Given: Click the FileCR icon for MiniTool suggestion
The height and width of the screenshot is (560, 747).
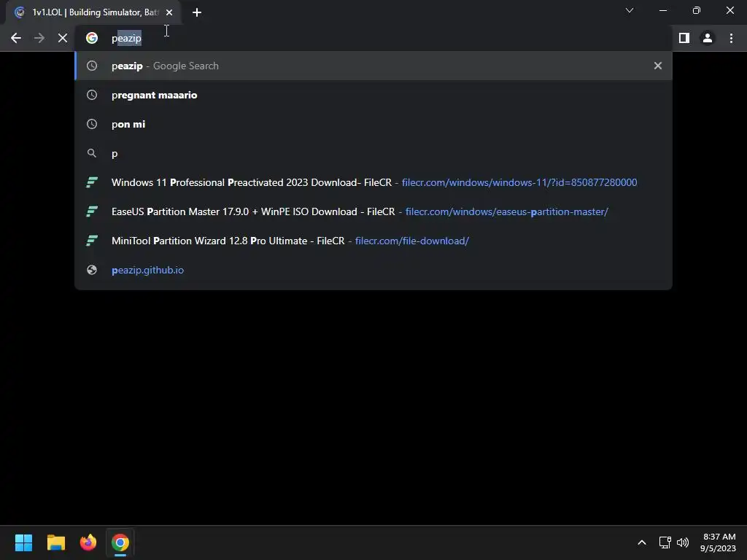Looking at the screenshot, I should coord(92,241).
